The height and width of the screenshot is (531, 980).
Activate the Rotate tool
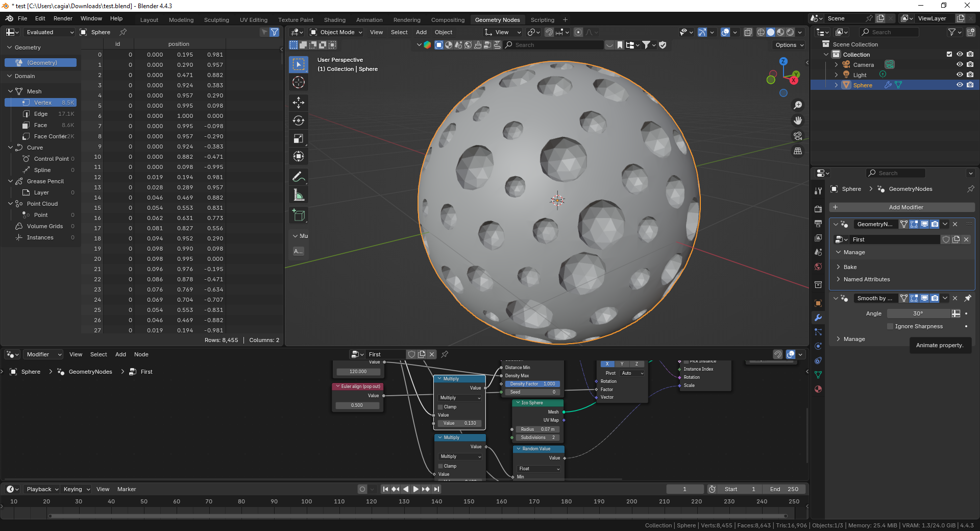click(x=298, y=120)
